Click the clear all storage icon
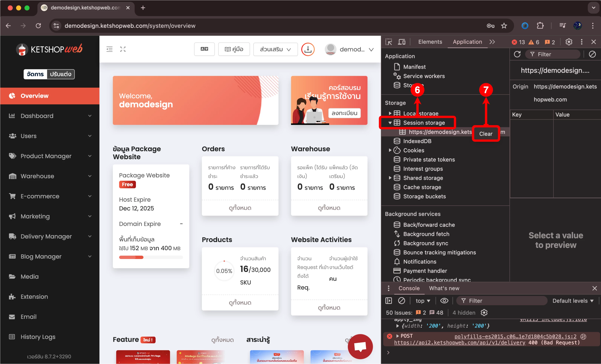 coord(592,54)
